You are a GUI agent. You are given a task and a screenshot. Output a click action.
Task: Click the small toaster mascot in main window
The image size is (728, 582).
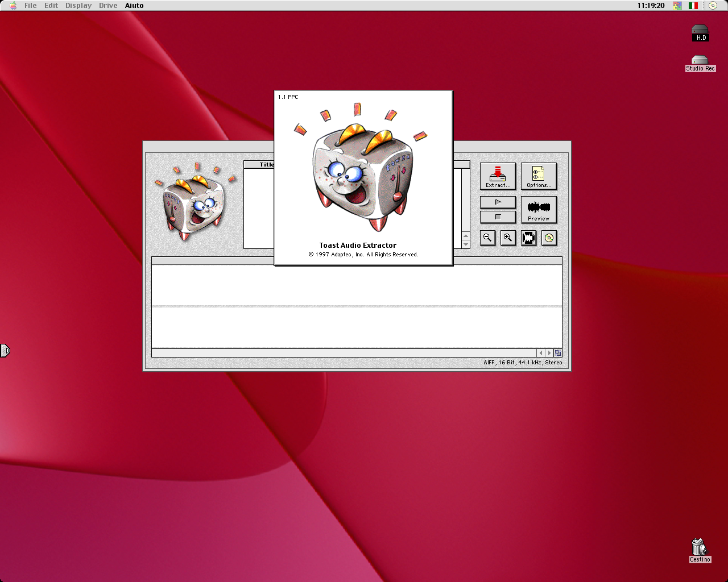click(x=195, y=202)
